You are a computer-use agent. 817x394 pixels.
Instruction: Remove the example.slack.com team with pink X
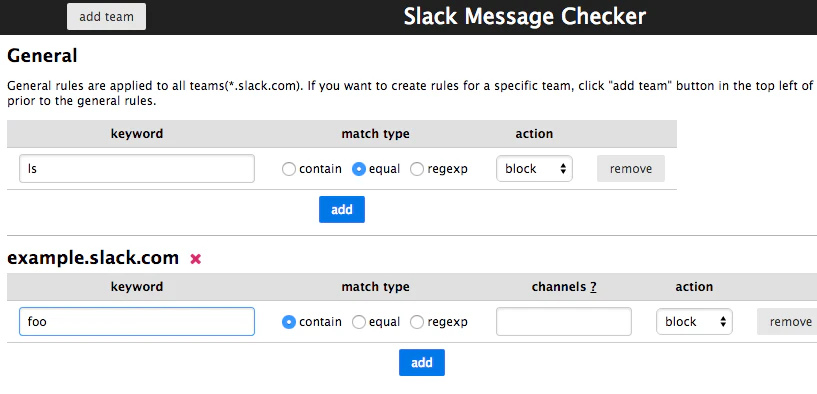click(195, 258)
